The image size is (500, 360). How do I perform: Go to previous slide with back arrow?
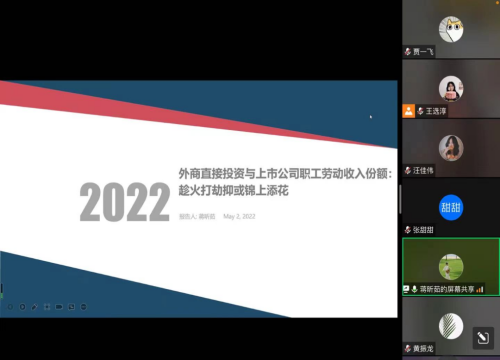(10, 307)
